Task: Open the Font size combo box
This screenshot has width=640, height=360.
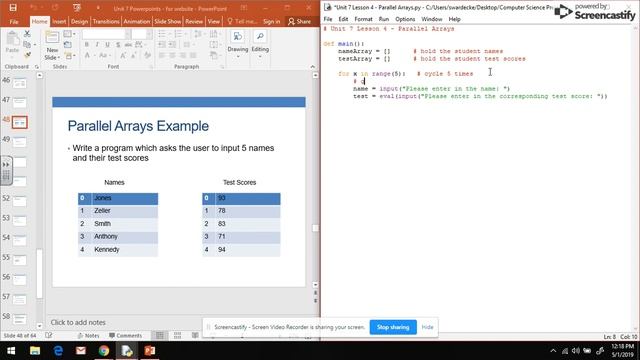Action: pos(141,34)
